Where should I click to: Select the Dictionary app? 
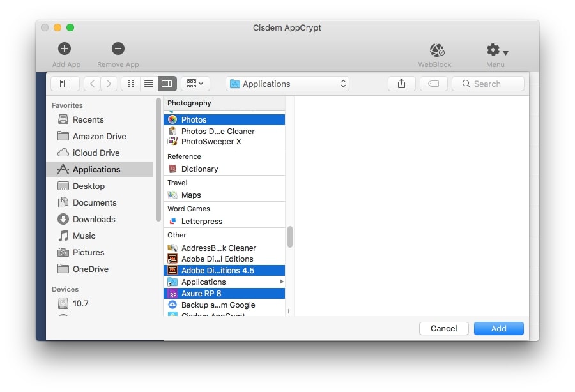pyautogui.click(x=224, y=169)
